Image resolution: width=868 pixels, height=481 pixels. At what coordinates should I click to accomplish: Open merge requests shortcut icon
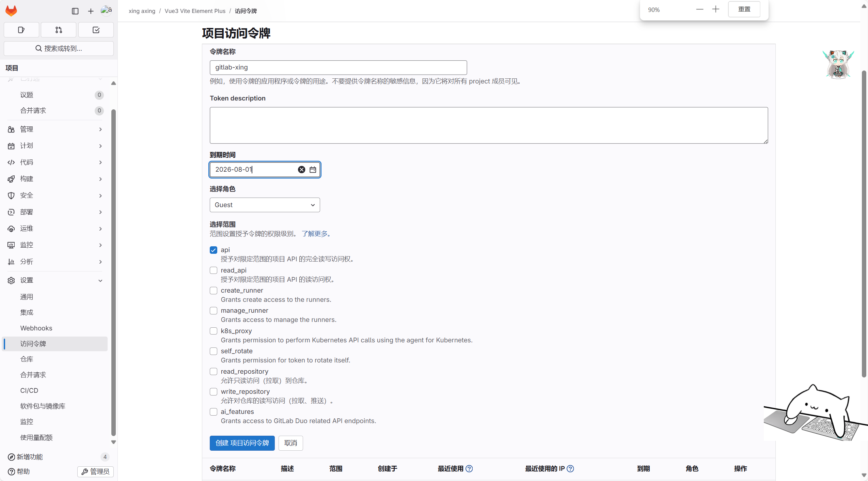[59, 30]
